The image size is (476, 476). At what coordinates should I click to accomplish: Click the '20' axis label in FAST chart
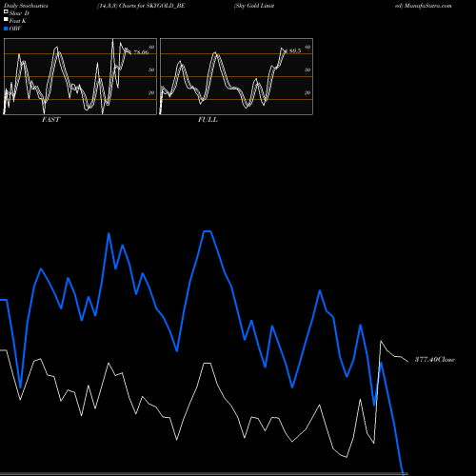[x=151, y=93]
